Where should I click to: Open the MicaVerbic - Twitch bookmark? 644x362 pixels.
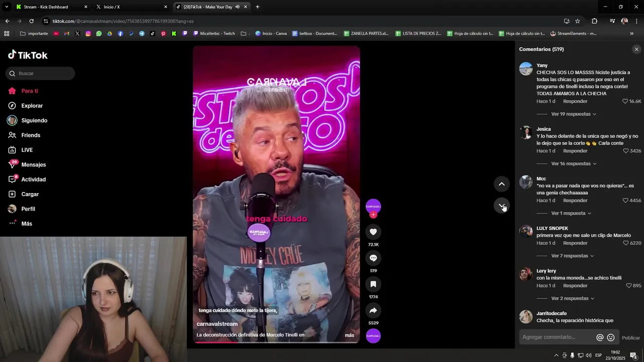click(x=214, y=34)
